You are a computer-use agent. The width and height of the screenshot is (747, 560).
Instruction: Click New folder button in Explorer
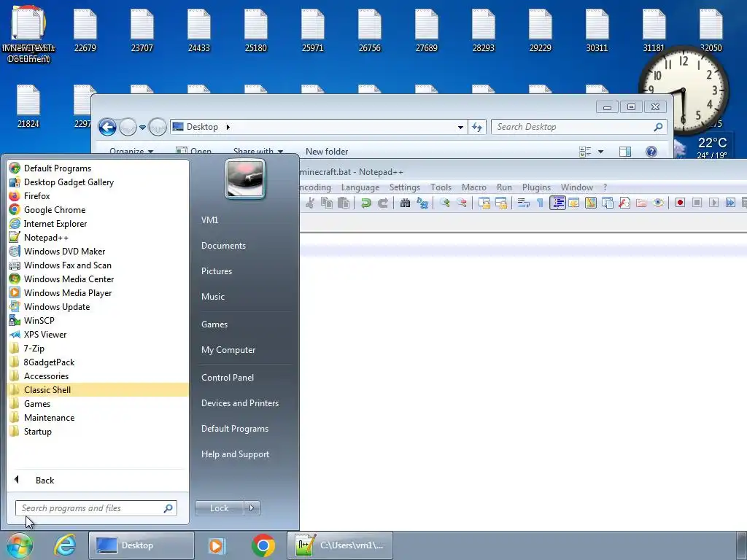tap(327, 152)
